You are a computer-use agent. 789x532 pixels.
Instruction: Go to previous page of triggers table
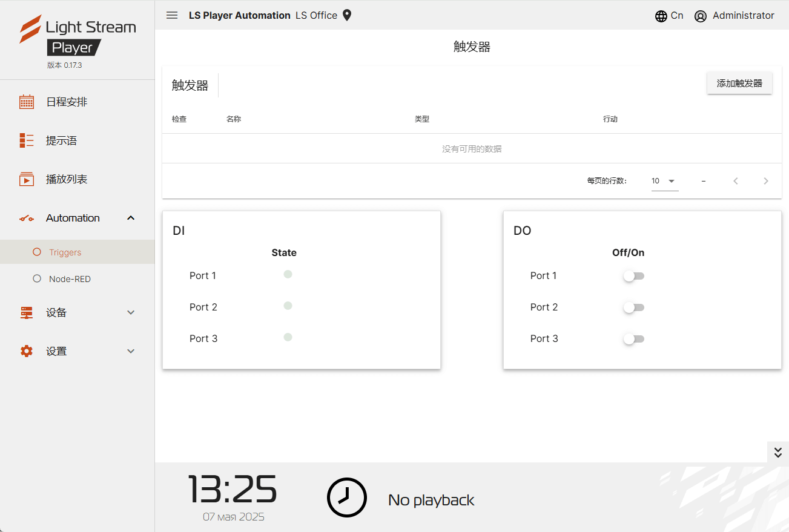point(736,181)
